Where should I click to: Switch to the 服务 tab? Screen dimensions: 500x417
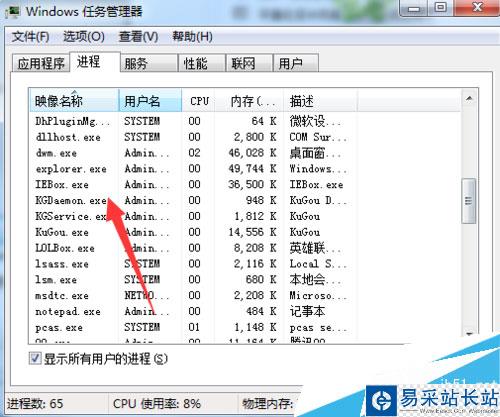(x=149, y=63)
